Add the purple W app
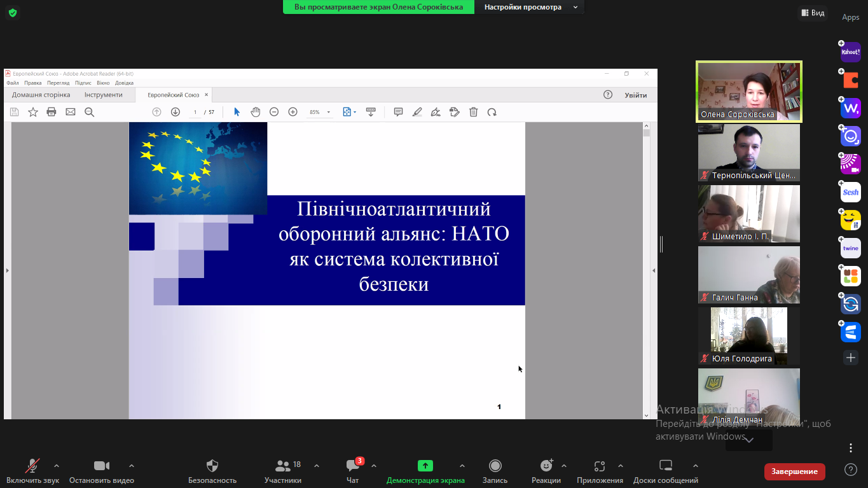868x488 pixels. click(x=850, y=108)
